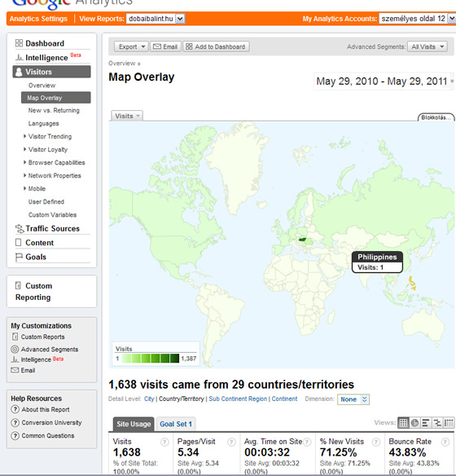Open the date range picker arrow

pos(452,82)
